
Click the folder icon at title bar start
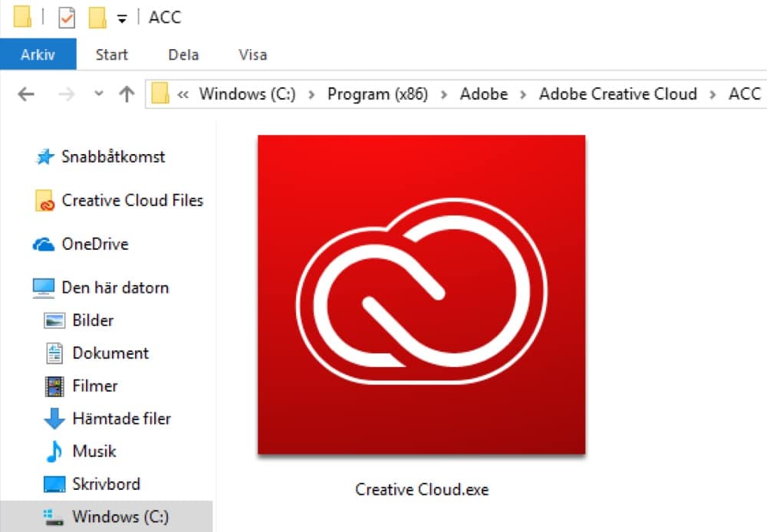[x=22, y=15]
